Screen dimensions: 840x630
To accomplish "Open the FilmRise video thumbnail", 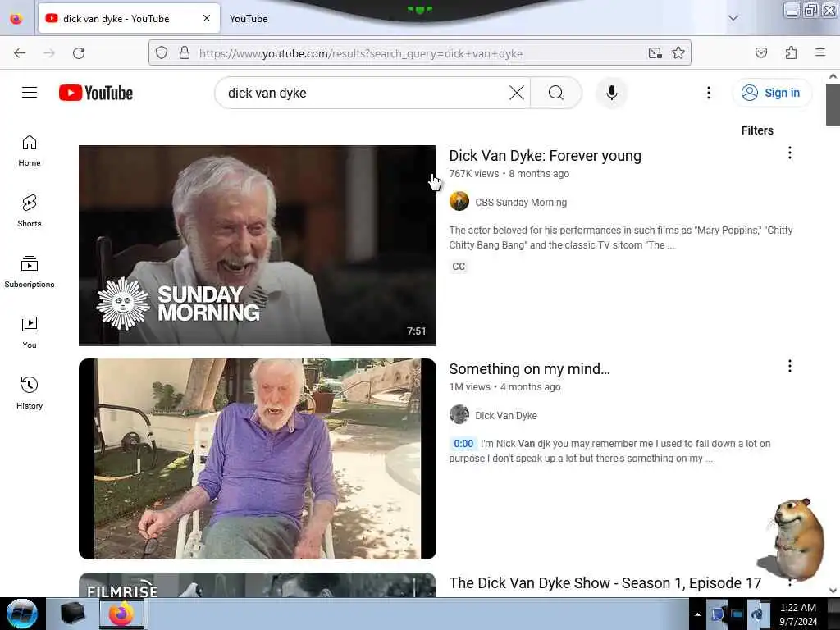I will 257,584.
